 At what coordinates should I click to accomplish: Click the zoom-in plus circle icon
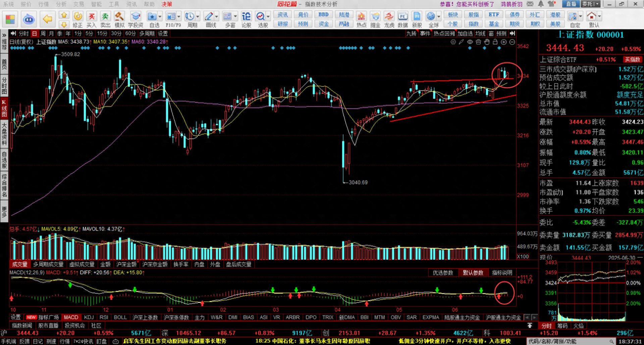tap(504, 42)
